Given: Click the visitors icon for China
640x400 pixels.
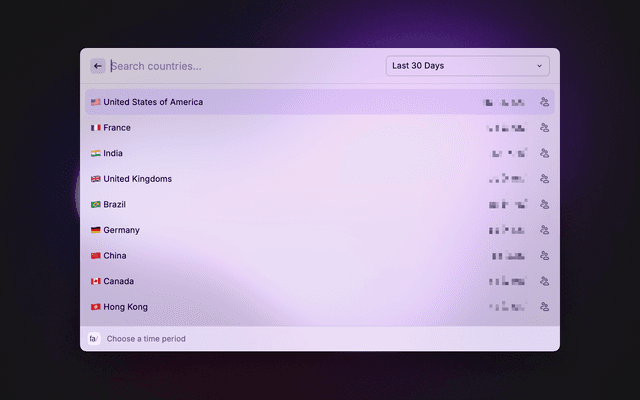Looking at the screenshot, I should click(x=544, y=256).
